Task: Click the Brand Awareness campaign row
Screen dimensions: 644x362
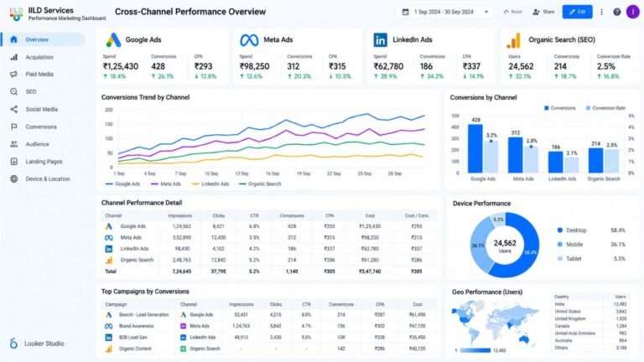Action: tap(269, 326)
